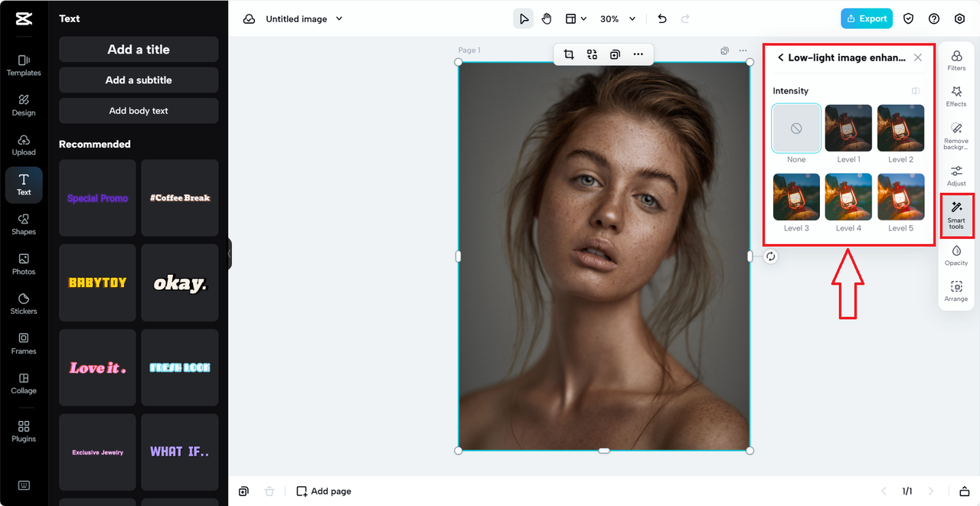Toggle the compare preview icon beside Intensity
This screenshot has height=506, width=980.
[x=916, y=91]
